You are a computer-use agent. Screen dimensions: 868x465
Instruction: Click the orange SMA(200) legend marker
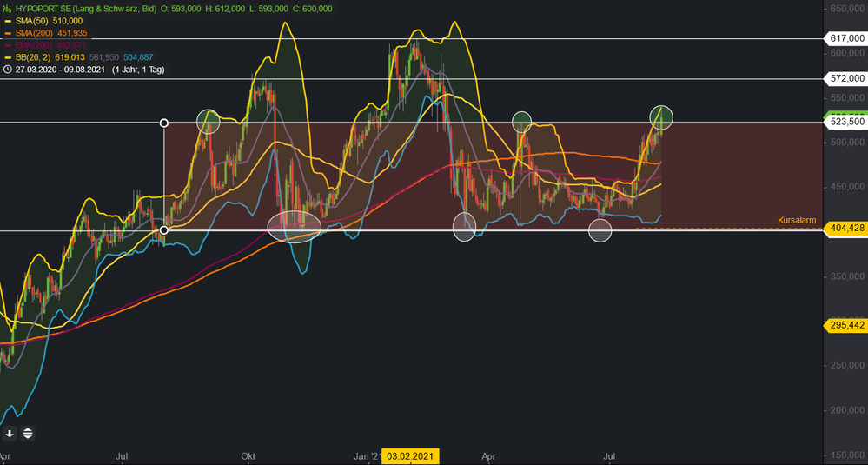pos(8,32)
